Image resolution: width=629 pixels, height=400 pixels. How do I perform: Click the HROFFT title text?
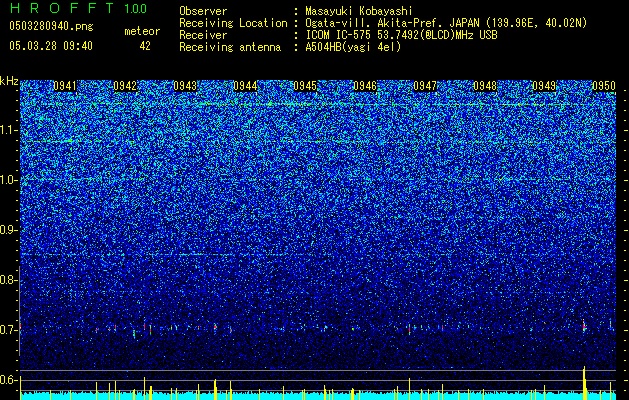(x=62, y=8)
